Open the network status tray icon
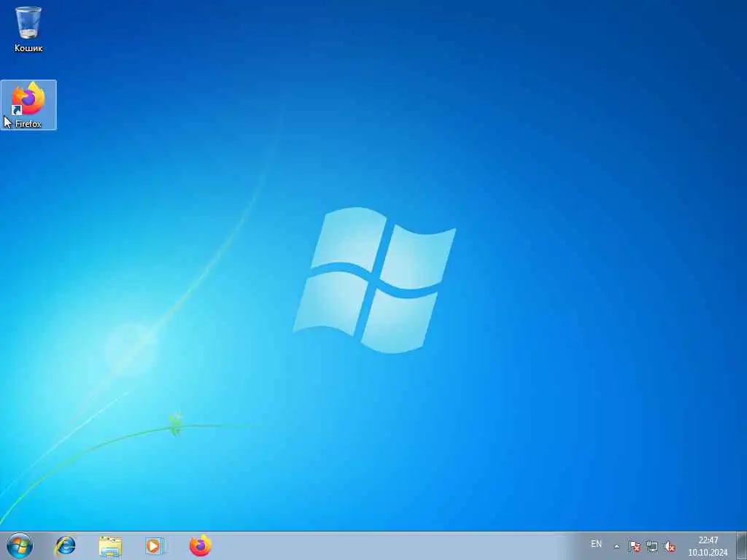 652,546
